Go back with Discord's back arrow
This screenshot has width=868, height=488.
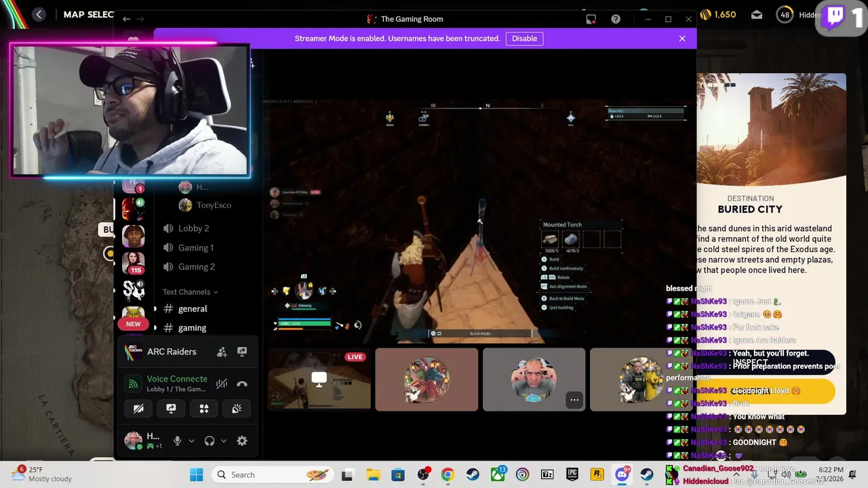[x=126, y=19]
